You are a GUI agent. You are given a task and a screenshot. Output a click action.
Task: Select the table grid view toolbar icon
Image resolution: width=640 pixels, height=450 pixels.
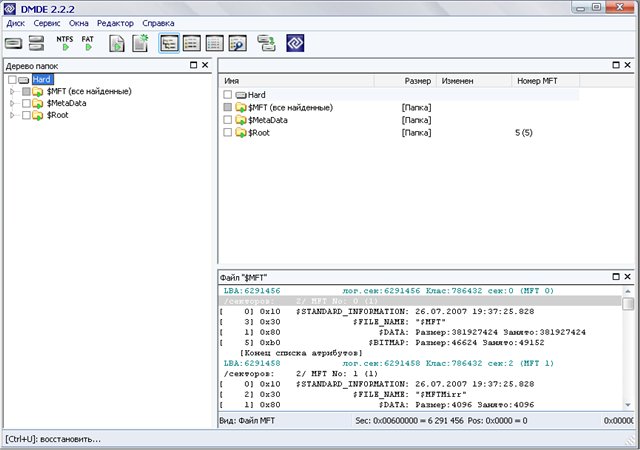[x=214, y=43]
